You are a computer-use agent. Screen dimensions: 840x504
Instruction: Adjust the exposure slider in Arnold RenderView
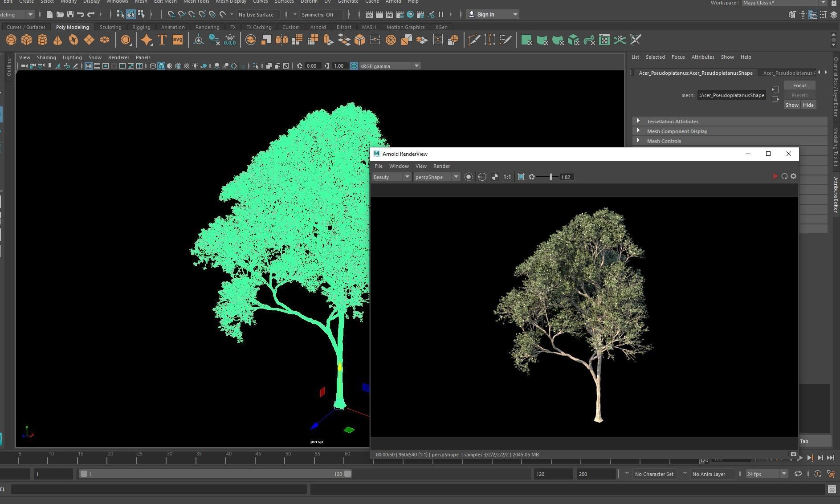click(x=551, y=177)
